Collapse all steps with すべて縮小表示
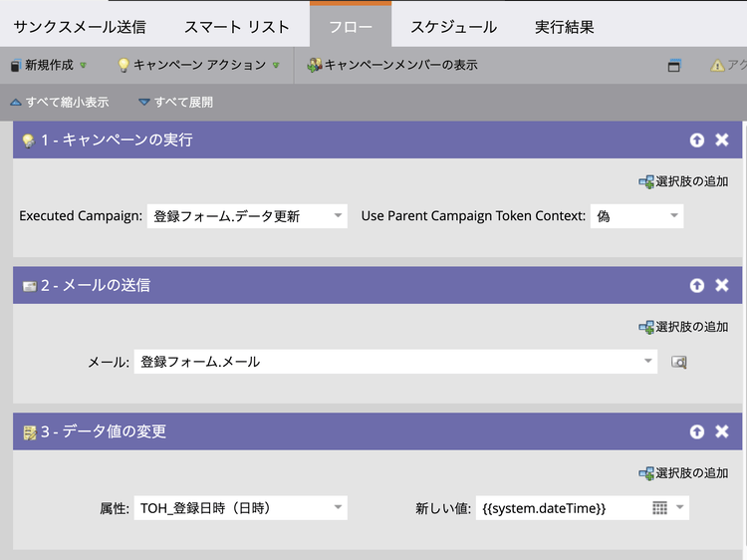Screen dimensions: 747x560 coord(59,102)
